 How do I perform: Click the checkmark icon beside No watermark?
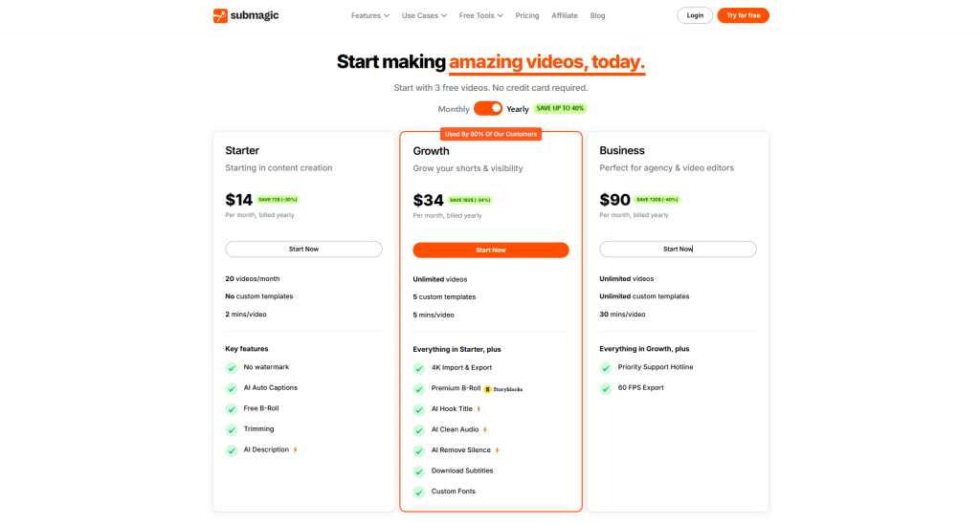(232, 367)
